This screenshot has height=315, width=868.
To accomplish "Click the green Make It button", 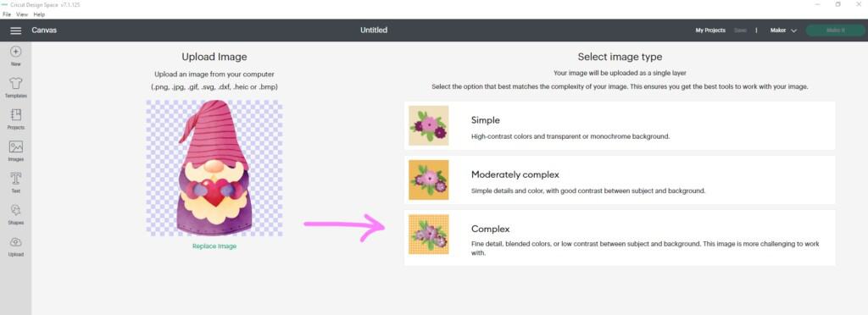I will (835, 30).
